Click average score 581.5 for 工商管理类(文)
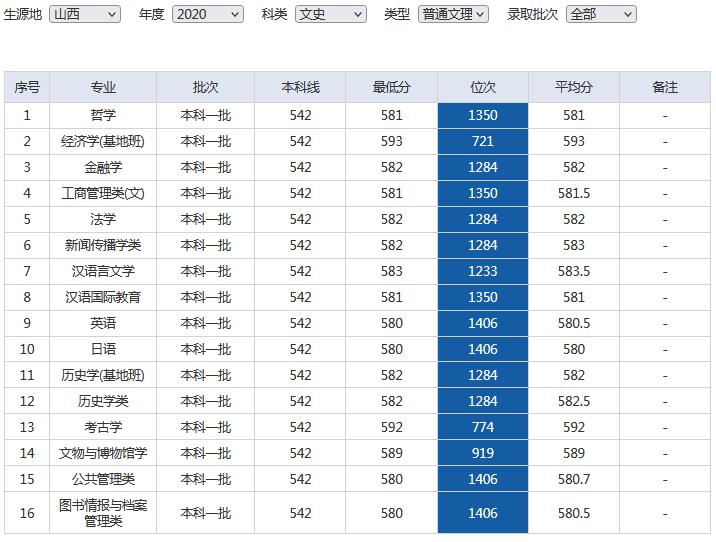Image resolution: width=716 pixels, height=542 pixels. click(x=574, y=194)
